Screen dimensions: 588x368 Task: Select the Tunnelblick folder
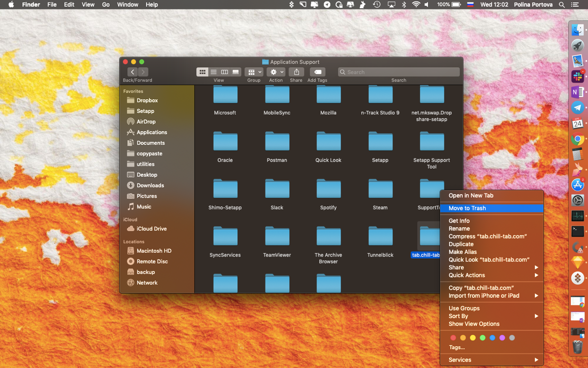coord(380,236)
